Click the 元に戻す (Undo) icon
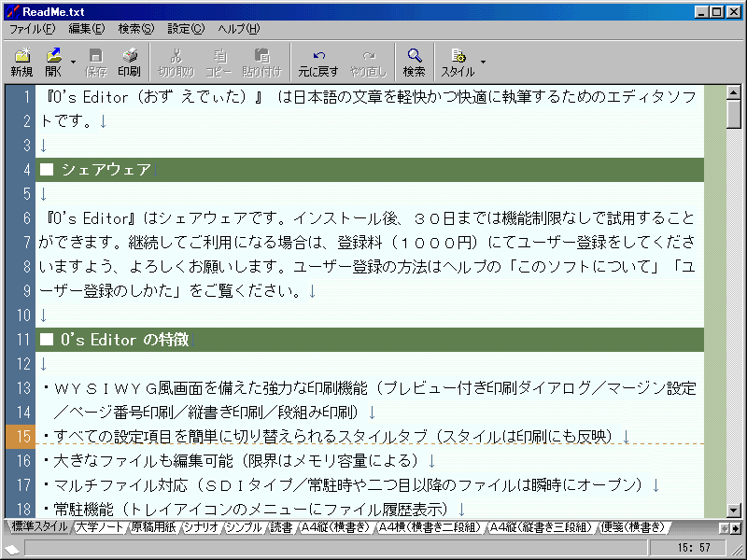The height and width of the screenshot is (560, 747). click(318, 62)
